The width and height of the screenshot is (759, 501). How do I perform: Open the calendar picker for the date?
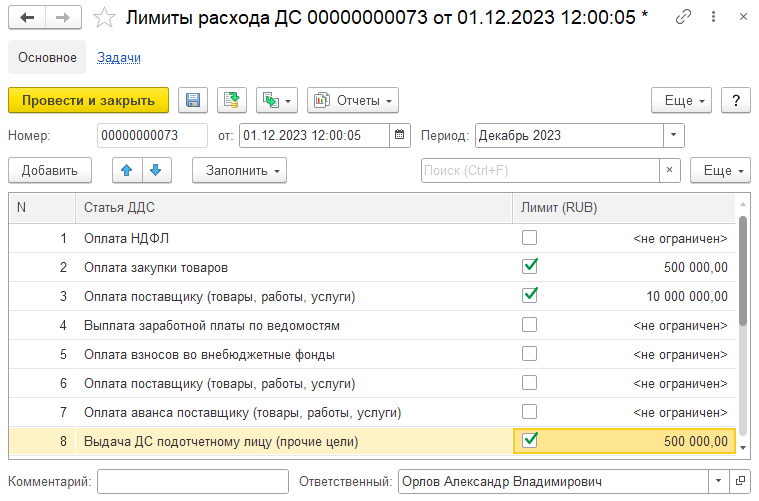400,135
